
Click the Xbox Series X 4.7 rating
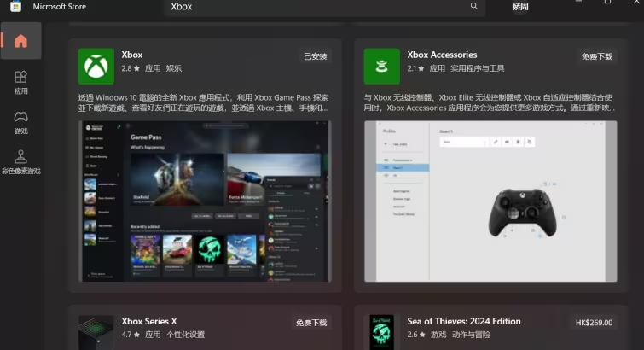[x=131, y=335]
